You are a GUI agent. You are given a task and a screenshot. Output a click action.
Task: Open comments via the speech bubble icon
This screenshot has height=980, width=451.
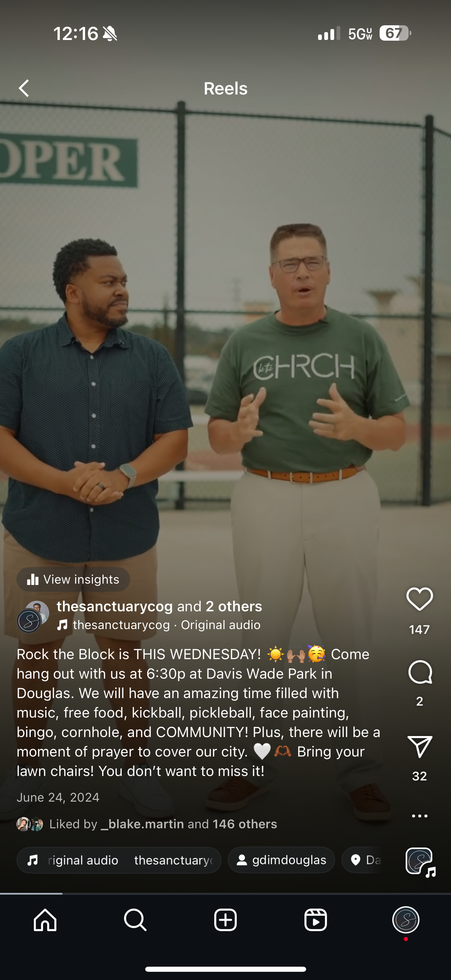pyautogui.click(x=420, y=672)
